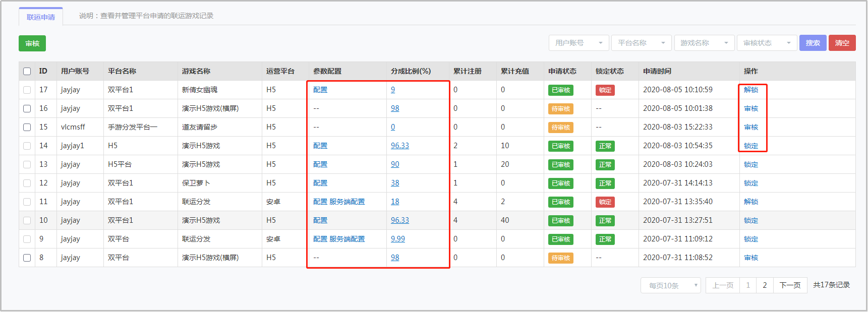Check the box for row ID 17
The image size is (868, 312).
[x=27, y=90]
